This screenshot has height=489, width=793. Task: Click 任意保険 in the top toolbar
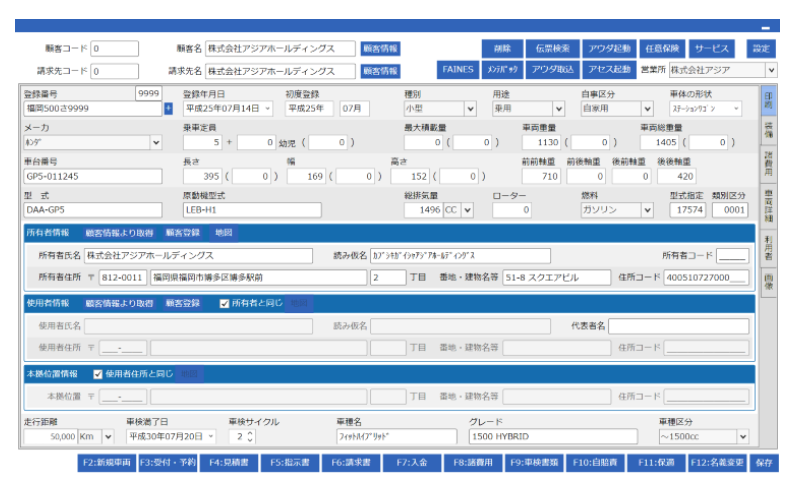point(660,48)
